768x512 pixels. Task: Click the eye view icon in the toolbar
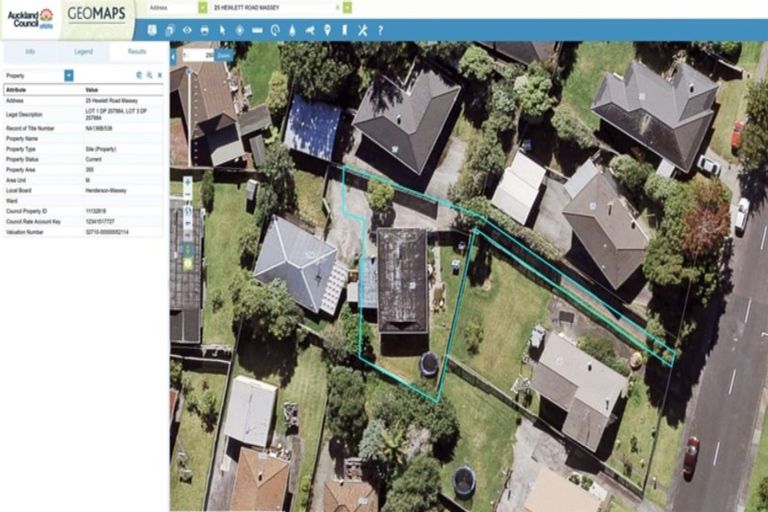pos(186,30)
